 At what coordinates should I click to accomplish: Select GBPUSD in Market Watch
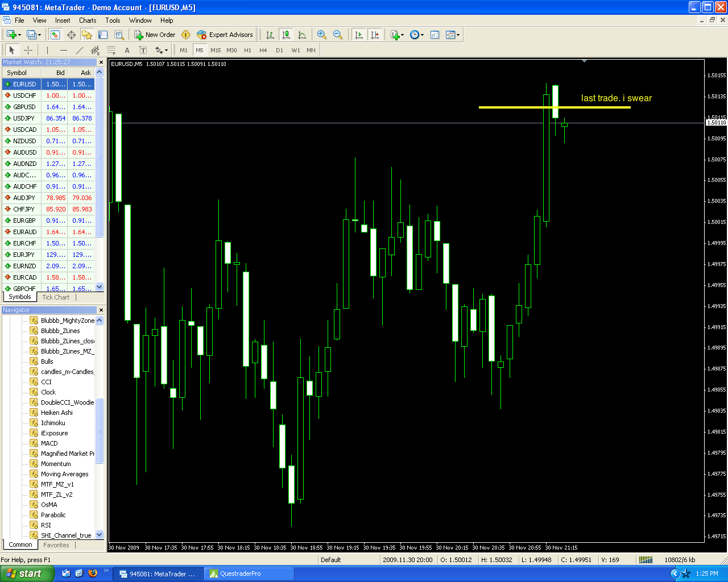pos(48,107)
